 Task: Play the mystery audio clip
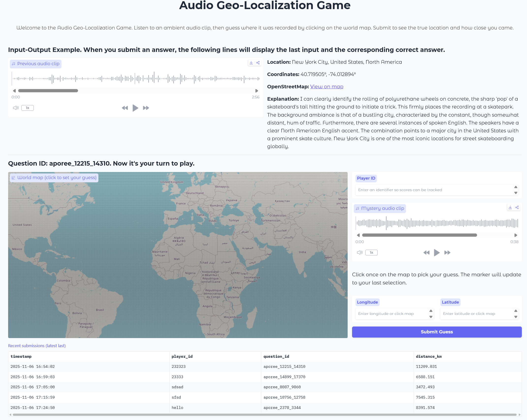(x=437, y=253)
